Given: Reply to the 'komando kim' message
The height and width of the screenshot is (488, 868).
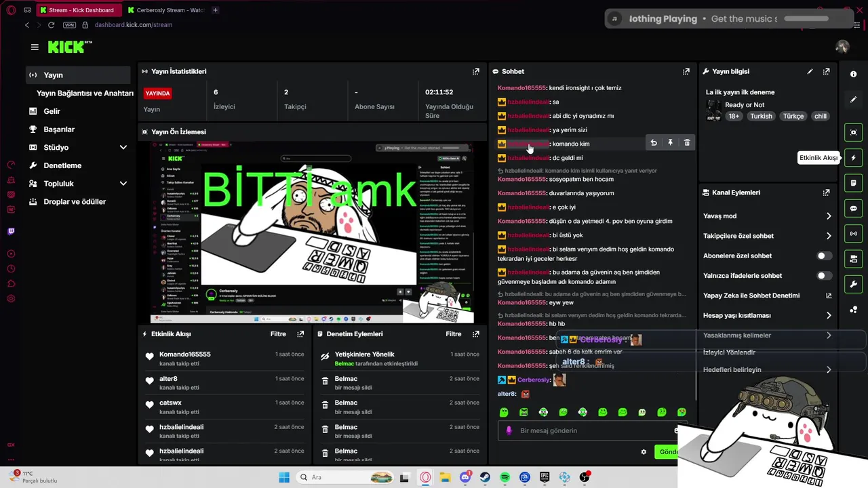Looking at the screenshot, I should coord(654,143).
